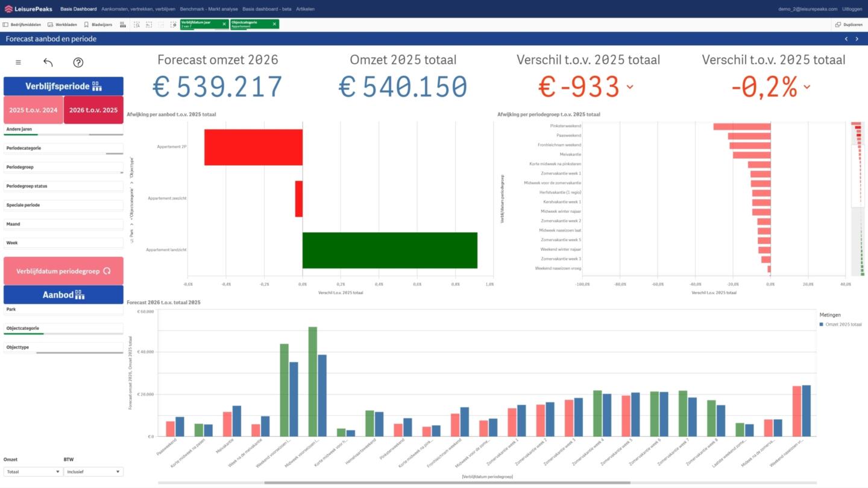Toggle the 2025 t.o.v. 2024 comparison

coord(33,110)
